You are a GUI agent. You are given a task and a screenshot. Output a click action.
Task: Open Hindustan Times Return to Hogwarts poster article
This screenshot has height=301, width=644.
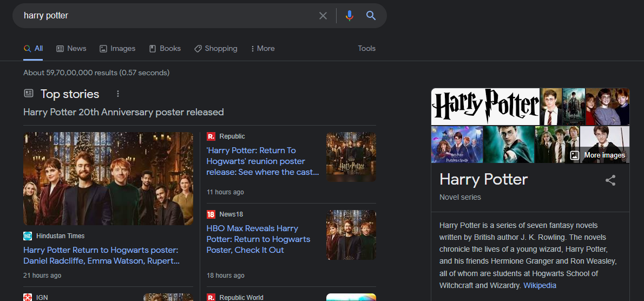101,256
